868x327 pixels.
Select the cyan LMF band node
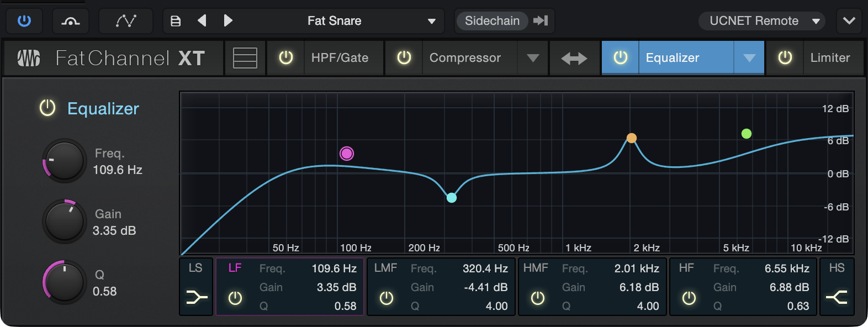pos(452,198)
